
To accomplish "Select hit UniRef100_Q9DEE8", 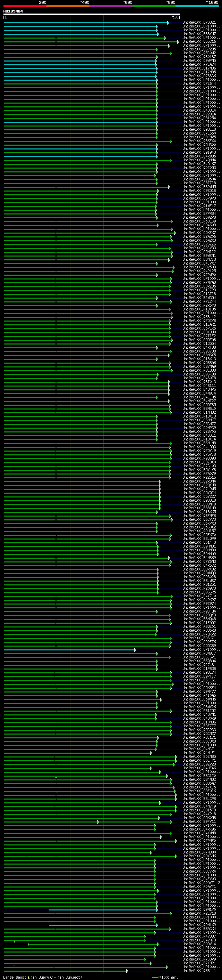I will [199, 129].
